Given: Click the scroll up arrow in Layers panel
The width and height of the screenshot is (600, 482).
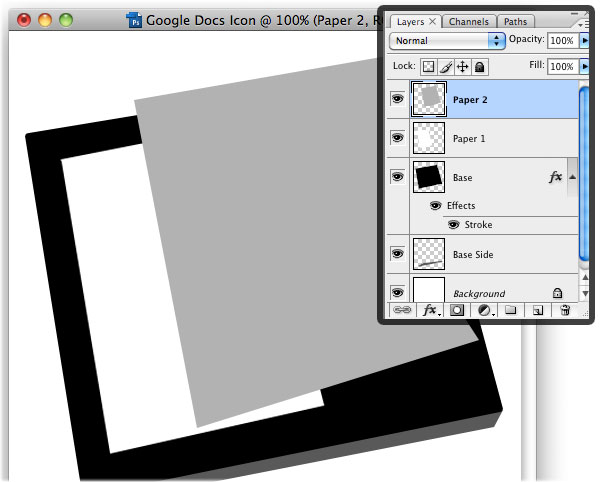Looking at the screenshot, I should coord(585,277).
